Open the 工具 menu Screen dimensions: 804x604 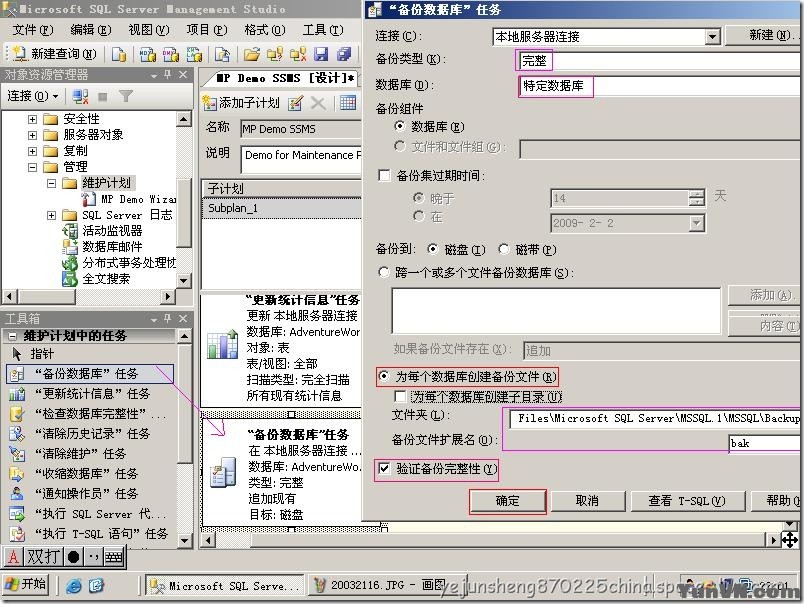[x=323, y=30]
